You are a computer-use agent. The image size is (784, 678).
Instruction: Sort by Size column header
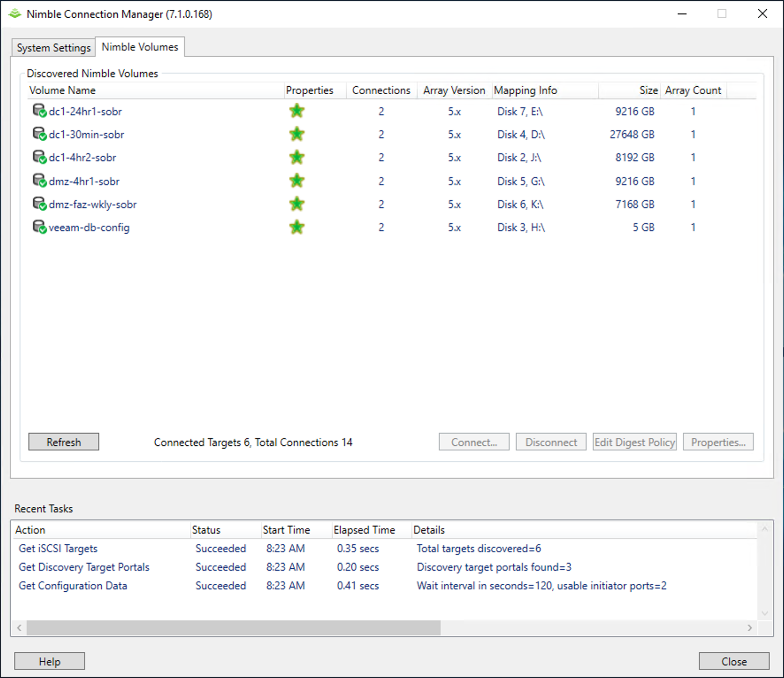tap(629, 90)
